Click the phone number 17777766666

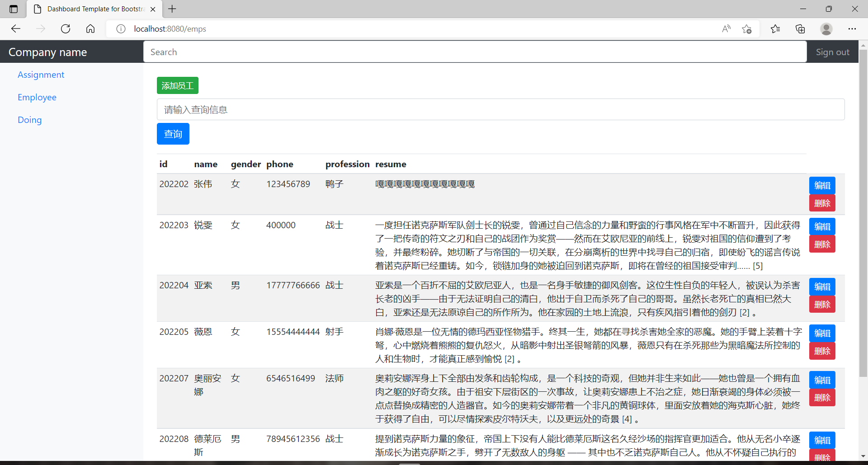click(293, 285)
